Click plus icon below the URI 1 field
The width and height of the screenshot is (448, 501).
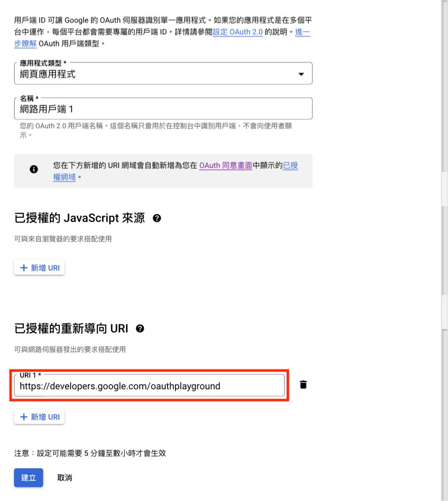pyautogui.click(x=24, y=417)
